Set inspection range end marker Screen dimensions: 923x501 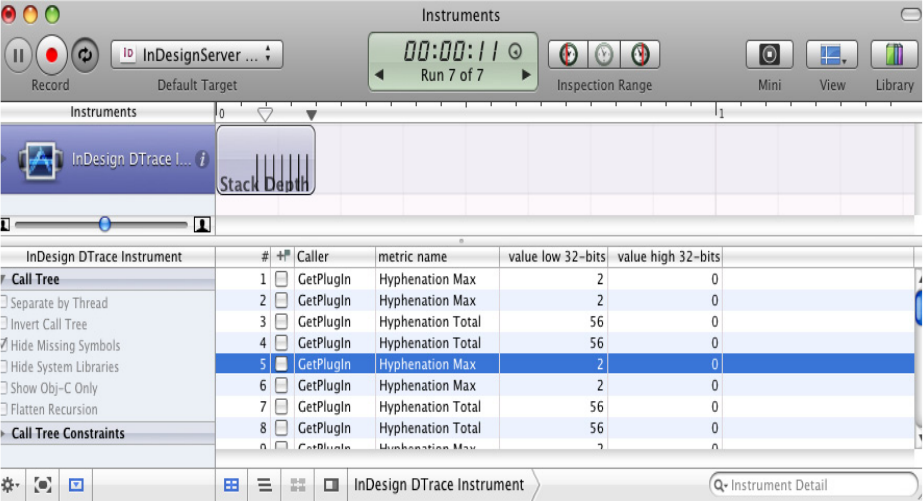pos(639,54)
